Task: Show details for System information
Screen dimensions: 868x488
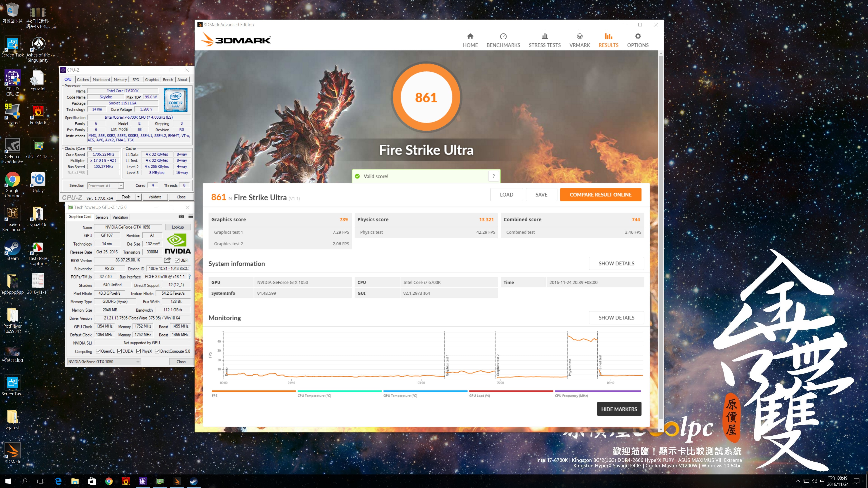Action: (x=616, y=263)
